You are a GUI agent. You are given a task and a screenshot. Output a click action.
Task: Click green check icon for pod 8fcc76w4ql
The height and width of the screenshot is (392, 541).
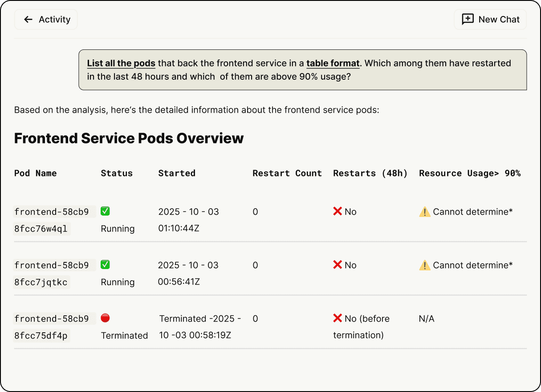105,211
